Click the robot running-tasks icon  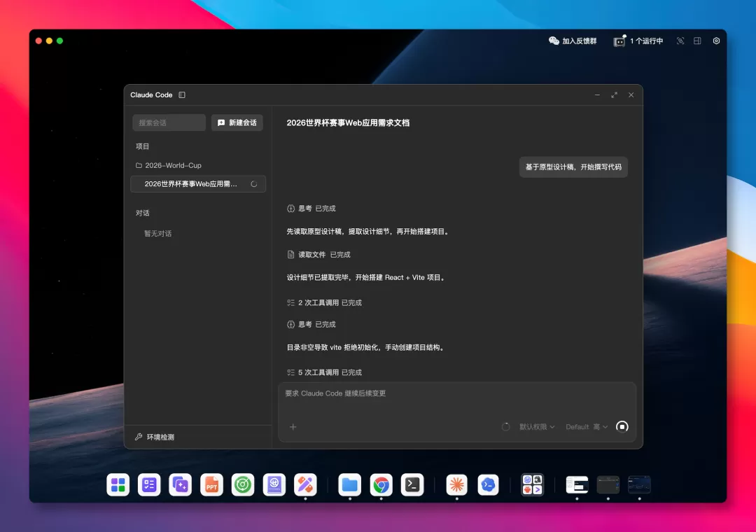coord(619,41)
